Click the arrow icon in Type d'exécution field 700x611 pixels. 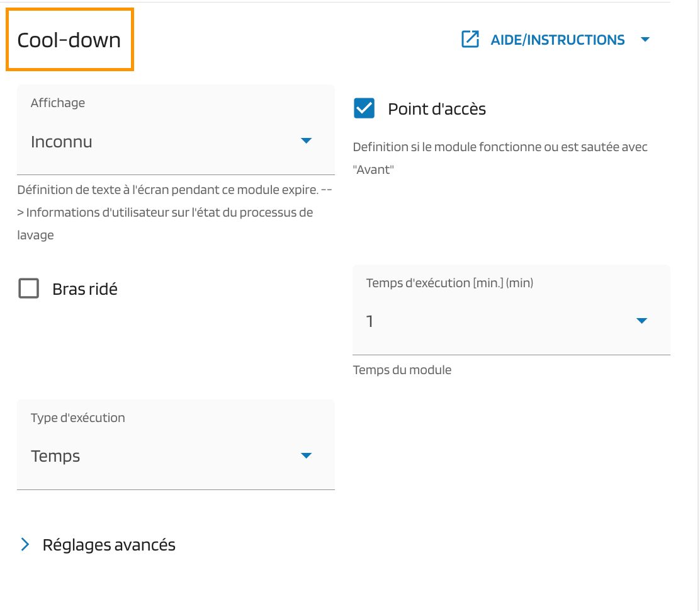(307, 455)
